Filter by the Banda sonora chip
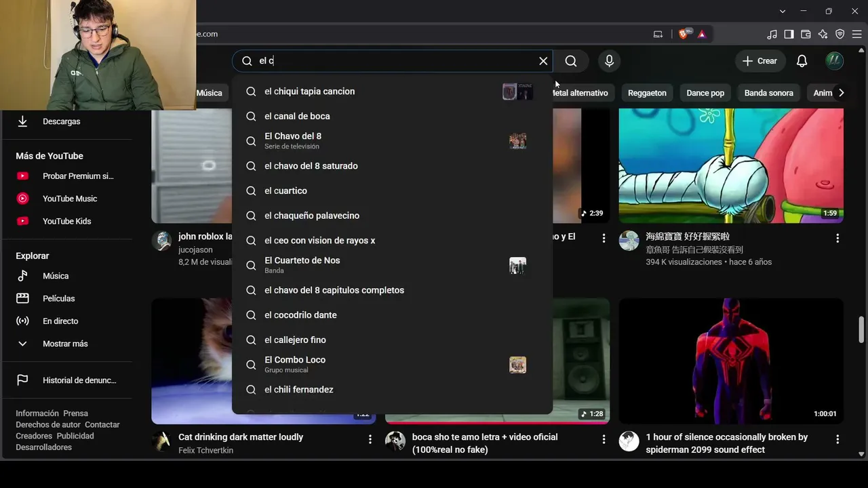The height and width of the screenshot is (488, 868). pyautogui.click(x=768, y=93)
